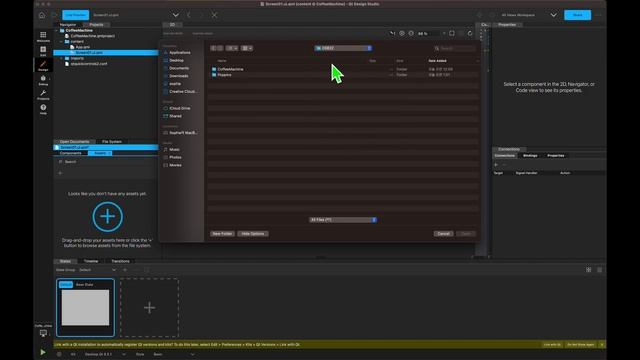
Task: Click Do Not Show Again in the banner
Action: coord(580,345)
